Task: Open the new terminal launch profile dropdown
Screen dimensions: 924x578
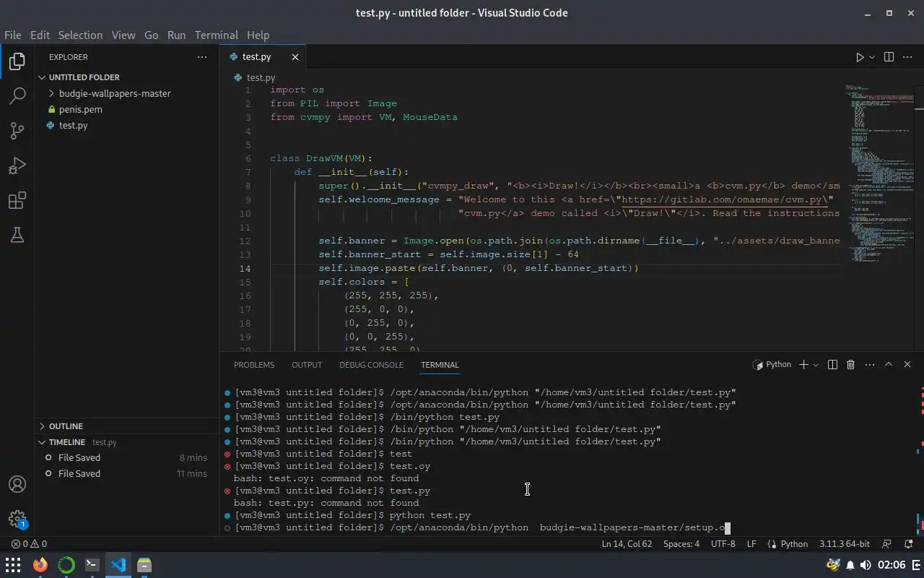Action: pyautogui.click(x=816, y=365)
